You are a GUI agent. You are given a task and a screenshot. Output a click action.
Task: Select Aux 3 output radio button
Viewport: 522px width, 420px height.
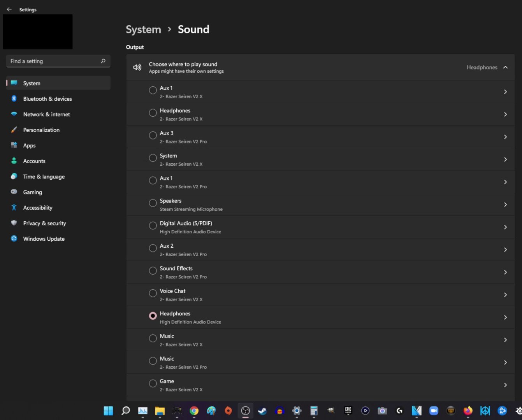[153, 135]
